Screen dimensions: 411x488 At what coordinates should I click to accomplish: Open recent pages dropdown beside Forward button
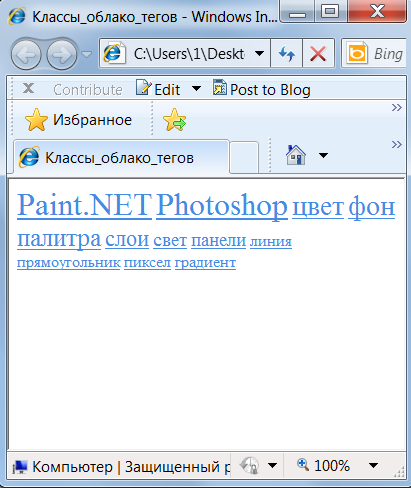(86, 54)
